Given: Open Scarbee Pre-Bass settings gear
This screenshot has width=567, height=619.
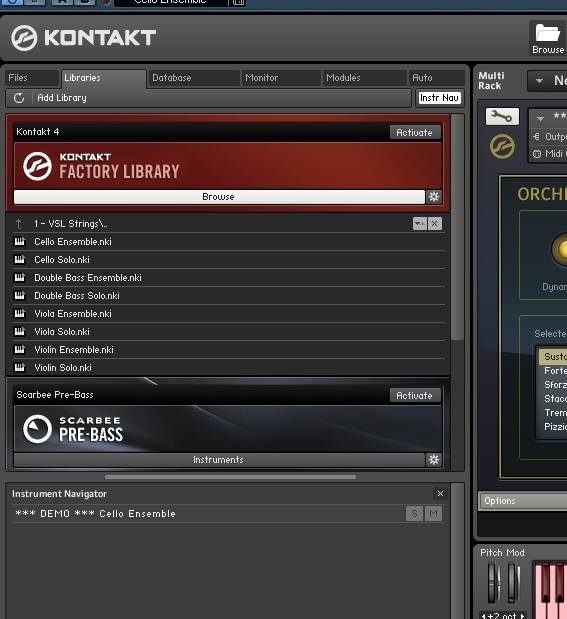Looking at the screenshot, I should click(434, 460).
